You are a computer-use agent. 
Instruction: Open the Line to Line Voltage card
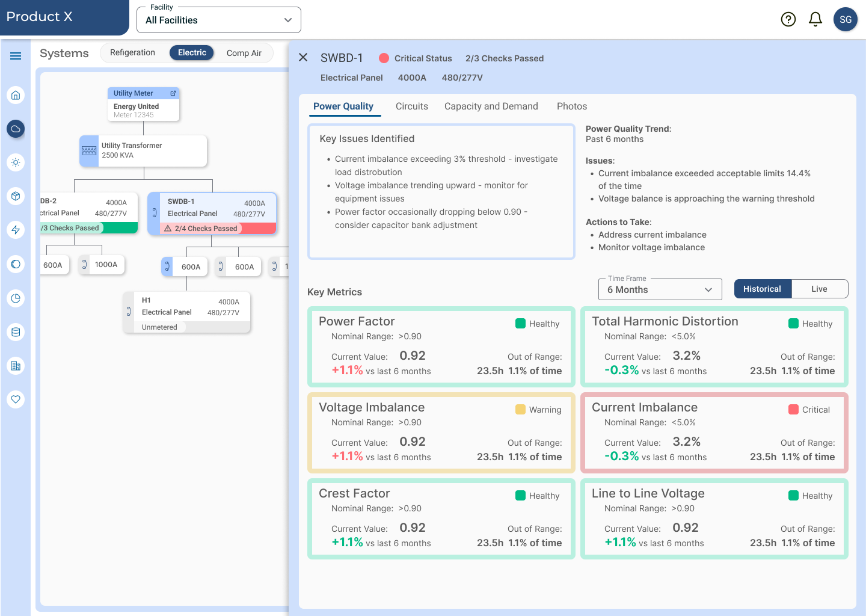pos(714,519)
